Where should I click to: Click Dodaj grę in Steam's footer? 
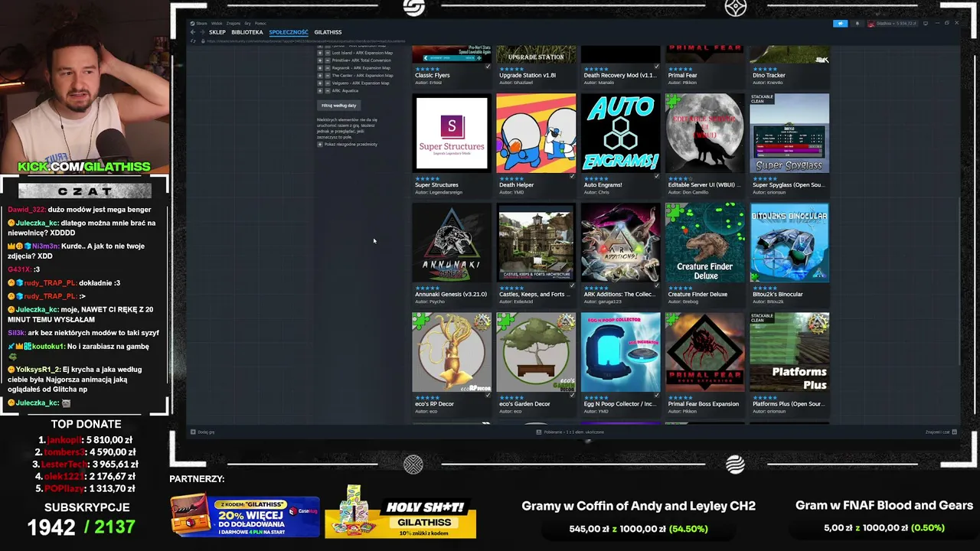pos(203,432)
